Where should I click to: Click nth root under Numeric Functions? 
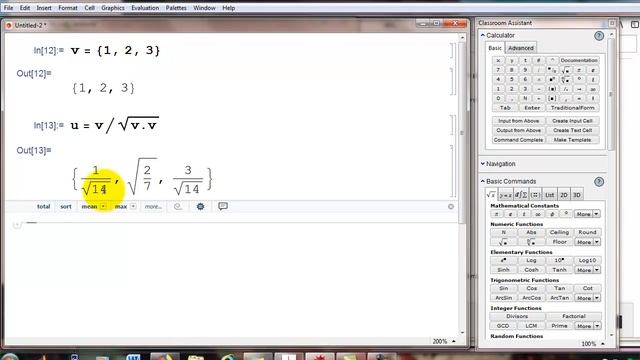coord(531,242)
